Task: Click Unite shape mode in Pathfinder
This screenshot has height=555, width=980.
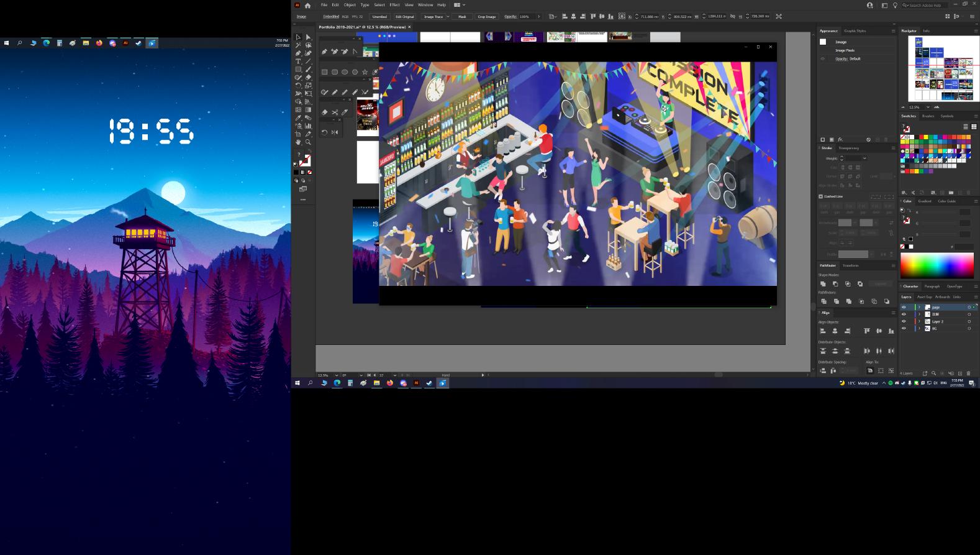Action: 823,284
